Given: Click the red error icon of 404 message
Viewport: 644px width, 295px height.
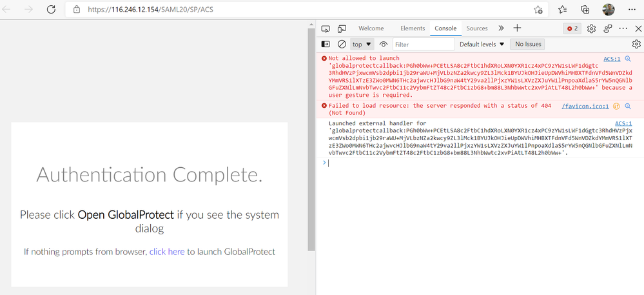Looking at the screenshot, I should click(x=324, y=106).
